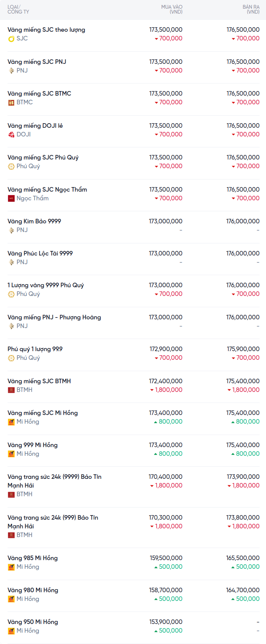This screenshot has height=644, width=266.
Task: Select Vàng miếng PNJ - Phượng Hoàng title
Action: tap(54, 317)
